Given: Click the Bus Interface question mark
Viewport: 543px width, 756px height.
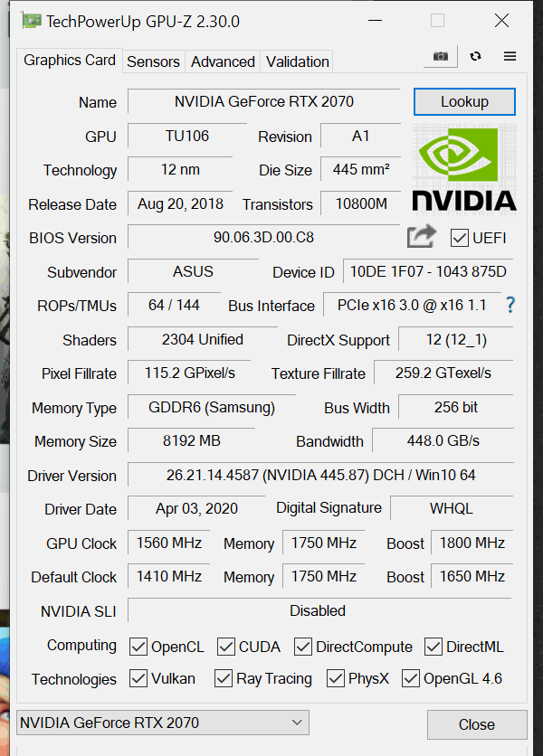Looking at the screenshot, I should pyautogui.click(x=510, y=305).
